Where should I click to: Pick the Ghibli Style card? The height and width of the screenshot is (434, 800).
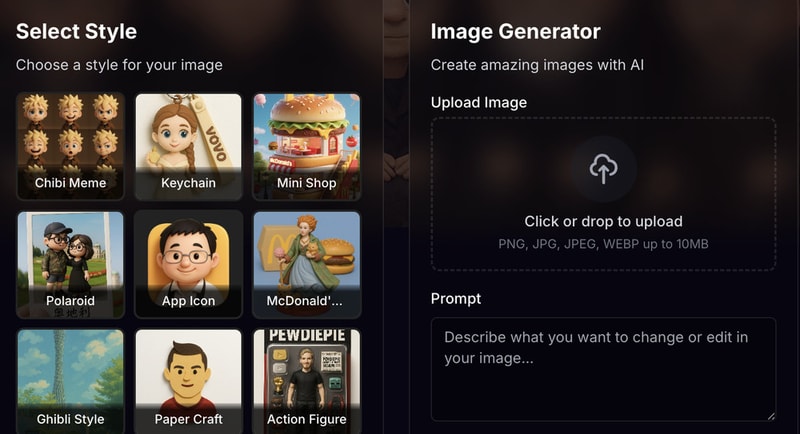70,381
